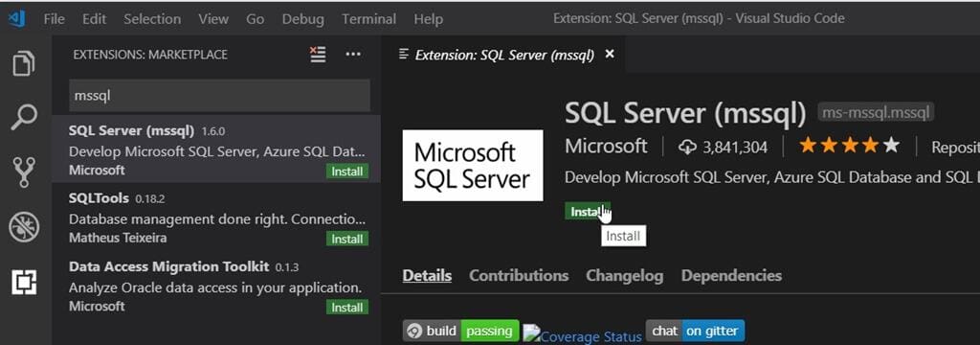Close the Extension: SQL Server (mssql) tab

pyautogui.click(x=610, y=54)
